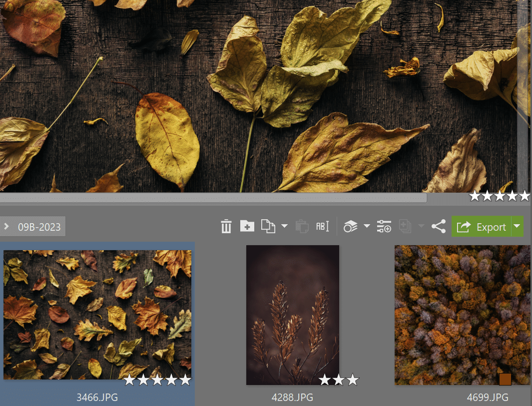Viewport: 532px width, 406px height.
Task: Click the horizontal scrollbar below the preview
Action: [213, 198]
